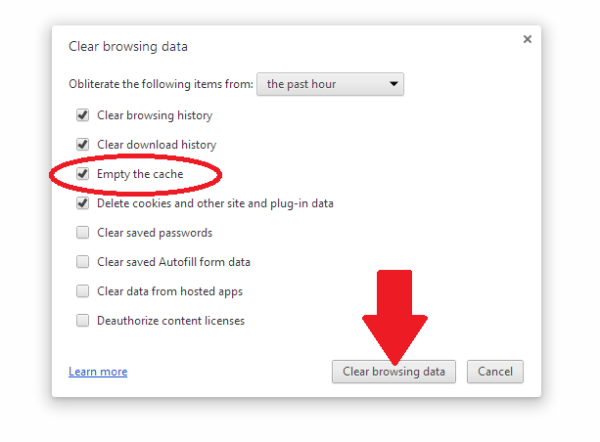This screenshot has width=600, height=442.
Task: Uncheck the Delete cookies and site data checkbox
Action: click(x=83, y=203)
